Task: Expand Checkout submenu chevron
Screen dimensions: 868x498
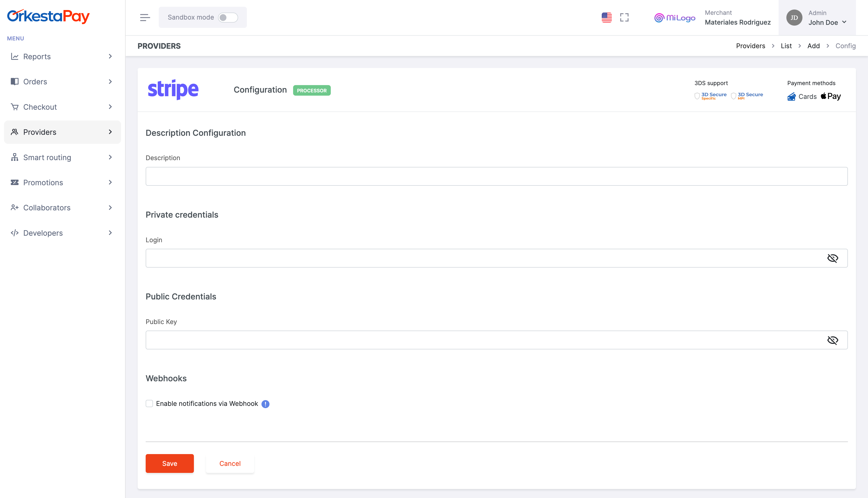Action: click(110, 107)
